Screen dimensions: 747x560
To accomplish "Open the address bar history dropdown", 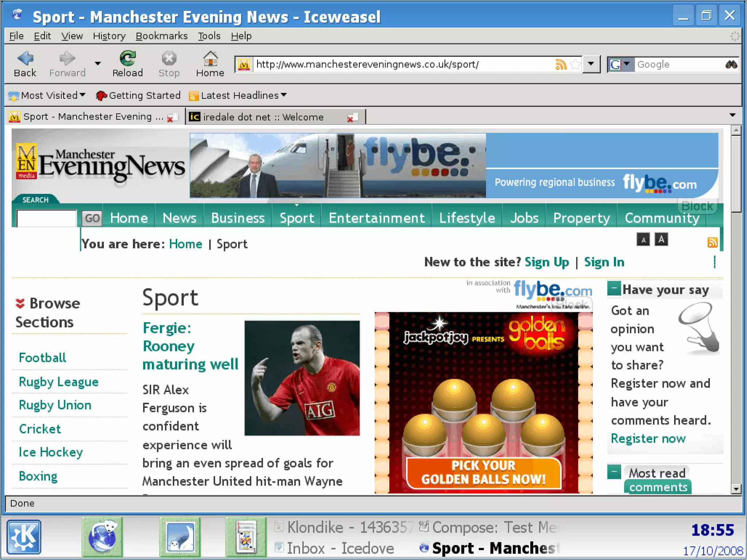I will coord(591,65).
